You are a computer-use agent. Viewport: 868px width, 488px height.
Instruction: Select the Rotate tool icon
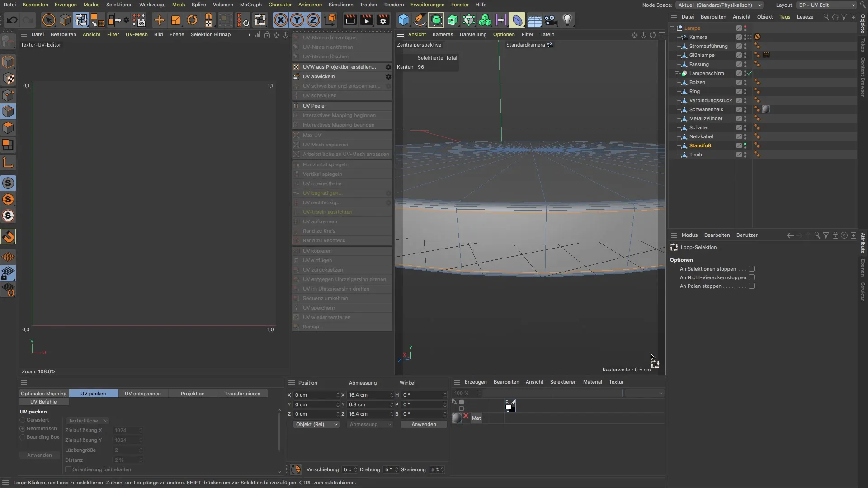click(x=192, y=20)
